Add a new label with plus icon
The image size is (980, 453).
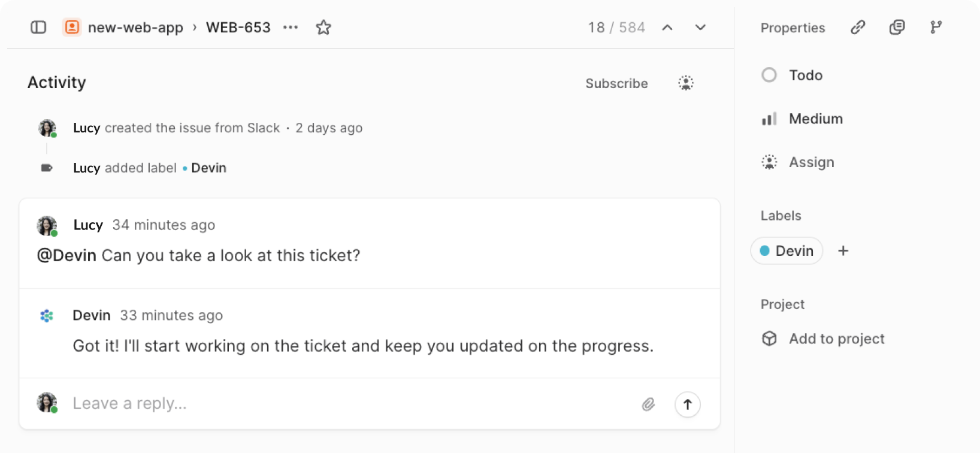[843, 251]
